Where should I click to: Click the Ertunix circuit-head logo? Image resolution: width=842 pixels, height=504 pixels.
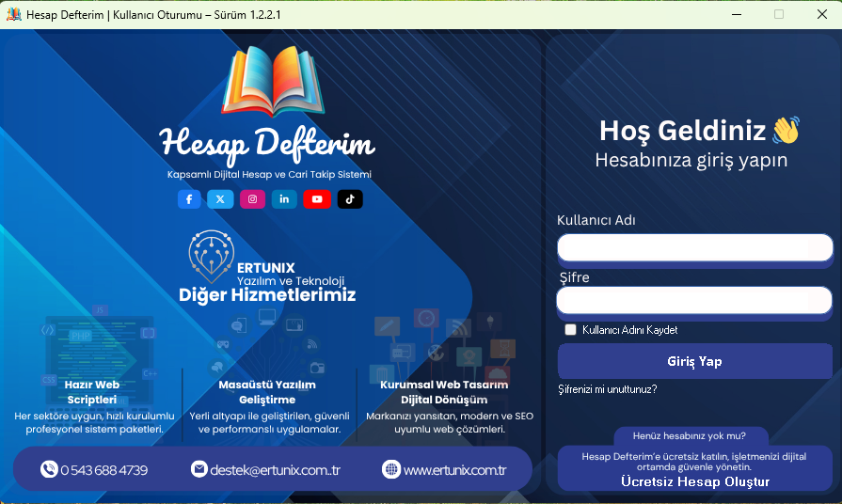211,256
